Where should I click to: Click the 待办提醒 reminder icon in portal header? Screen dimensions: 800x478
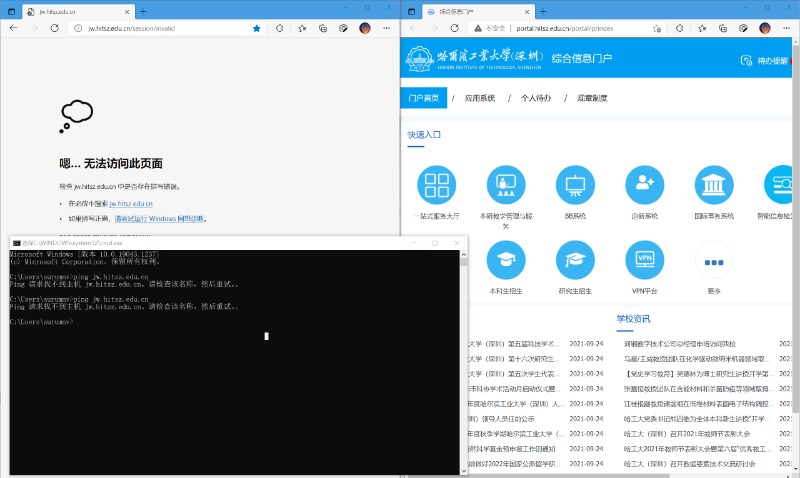click(x=746, y=61)
